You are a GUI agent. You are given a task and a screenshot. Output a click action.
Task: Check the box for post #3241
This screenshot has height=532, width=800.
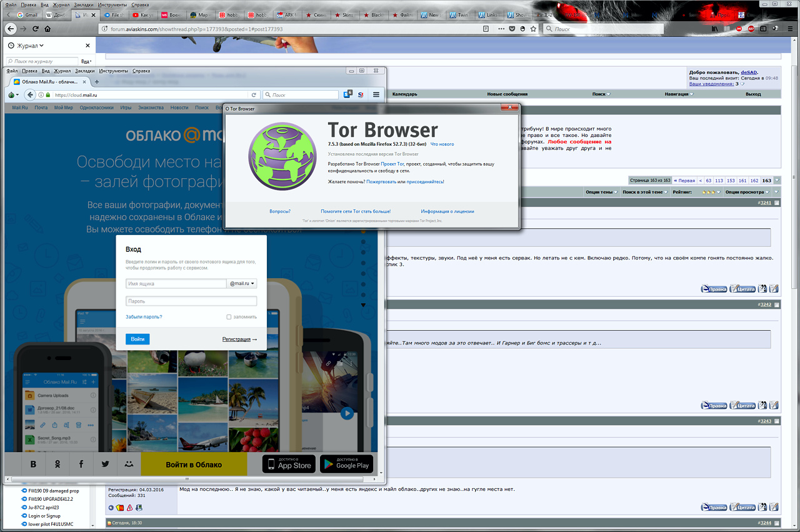tap(777, 203)
